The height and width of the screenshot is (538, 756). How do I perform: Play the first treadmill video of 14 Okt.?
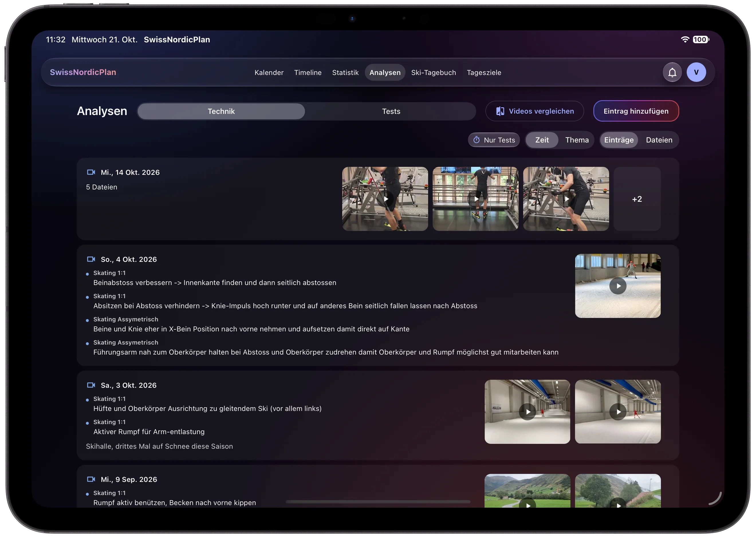385,199
